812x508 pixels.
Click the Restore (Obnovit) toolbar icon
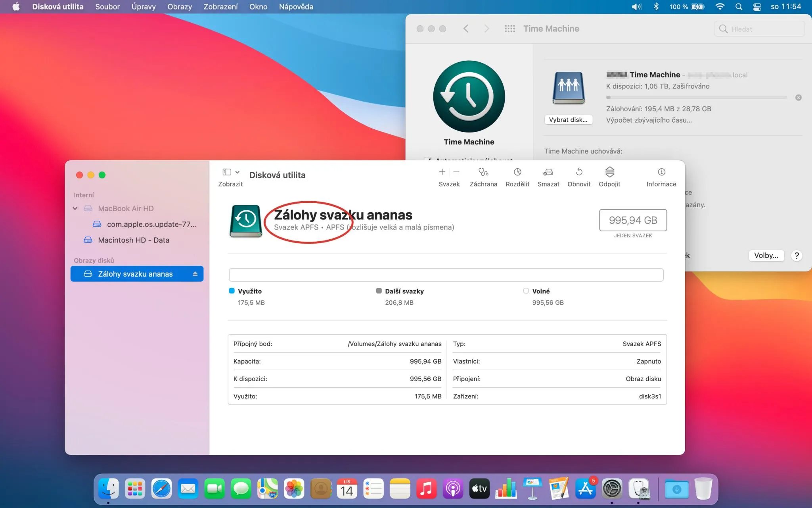[579, 172]
